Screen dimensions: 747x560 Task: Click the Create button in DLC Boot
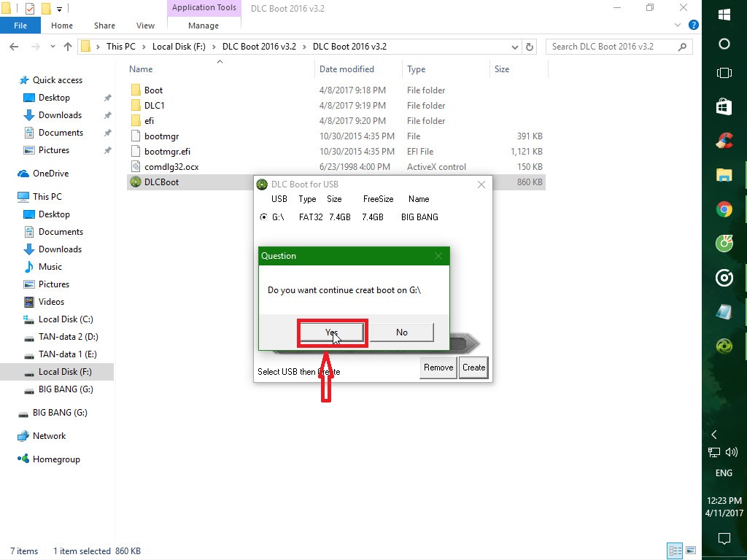[473, 367]
